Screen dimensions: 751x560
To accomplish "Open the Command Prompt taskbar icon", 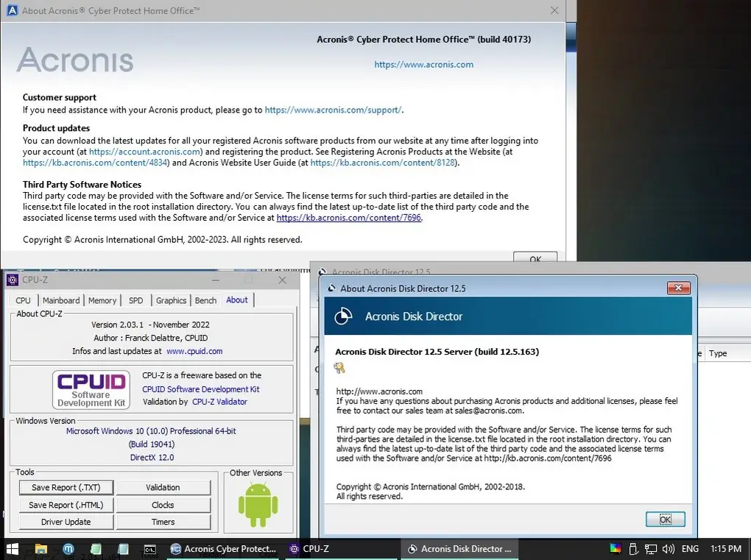I will click(x=150, y=549).
